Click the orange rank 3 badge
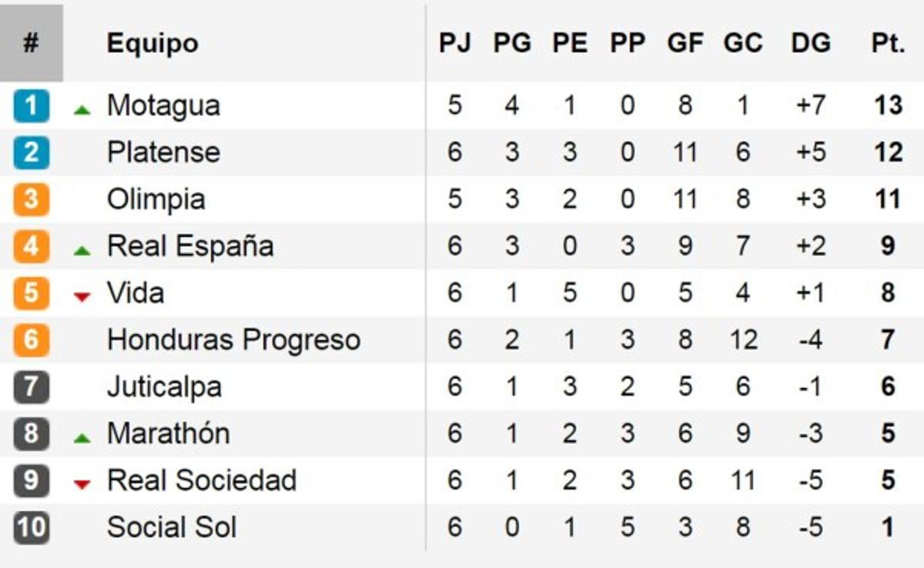924x568 pixels. [31, 199]
